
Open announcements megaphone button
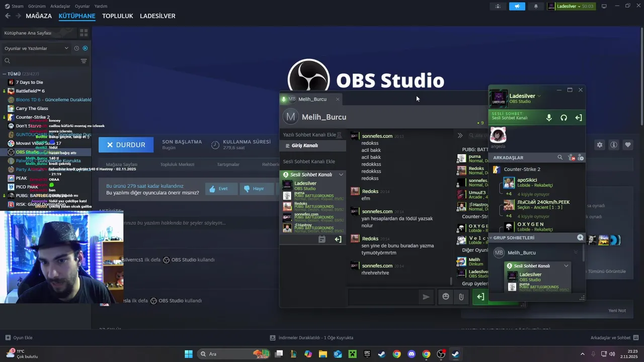517,6
